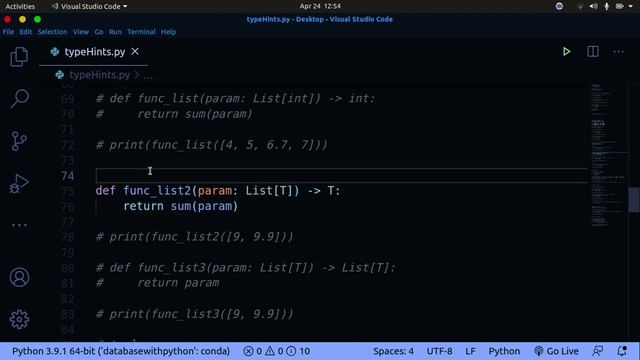Open the Source Control view
Screen dimensions: 640x360
[x=19, y=141]
